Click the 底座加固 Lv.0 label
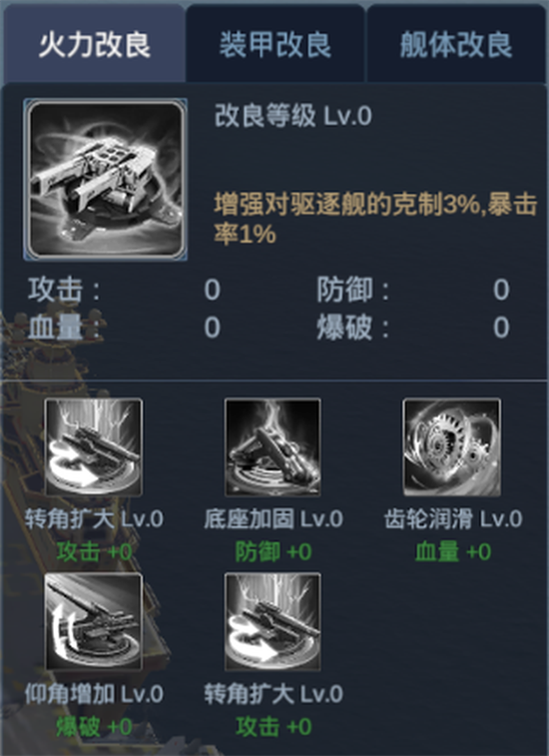 coord(274,519)
